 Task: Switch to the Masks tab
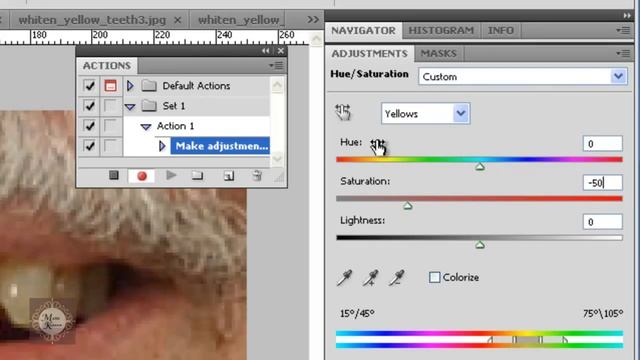tap(438, 53)
